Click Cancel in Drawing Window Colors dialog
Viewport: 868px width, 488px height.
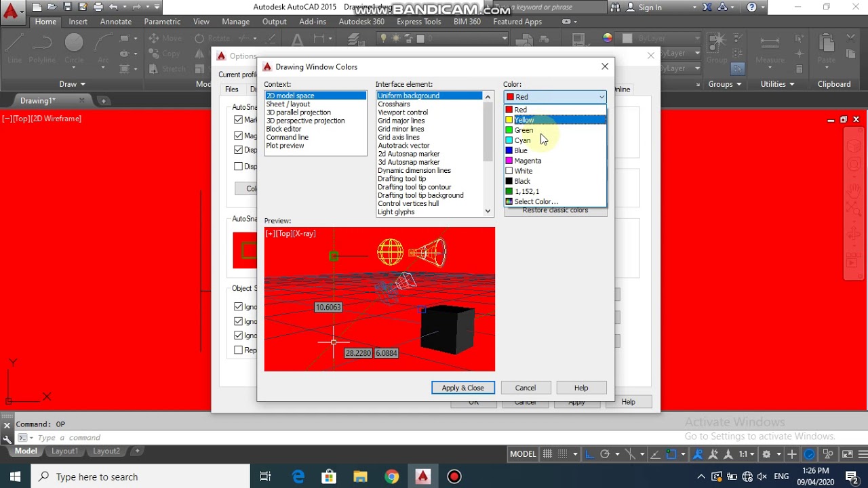coord(526,388)
